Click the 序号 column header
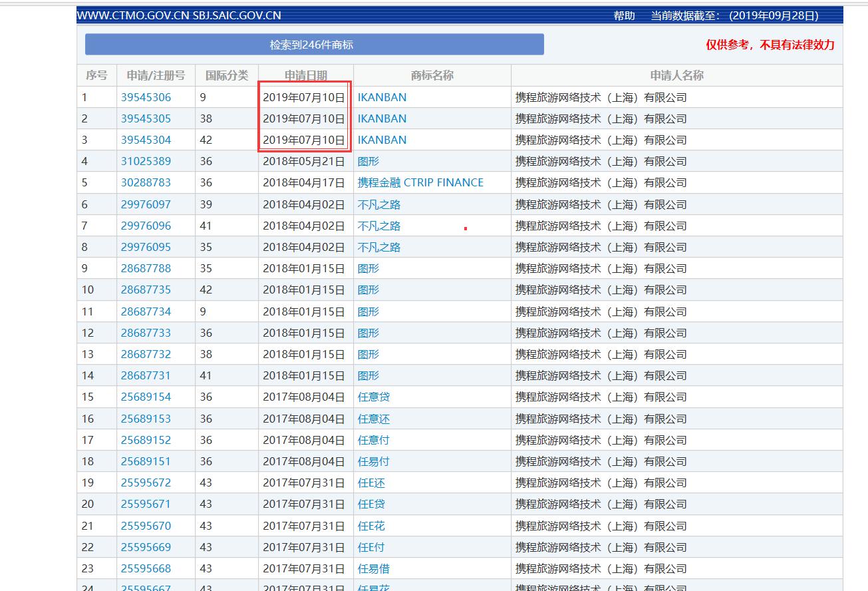 point(96,75)
